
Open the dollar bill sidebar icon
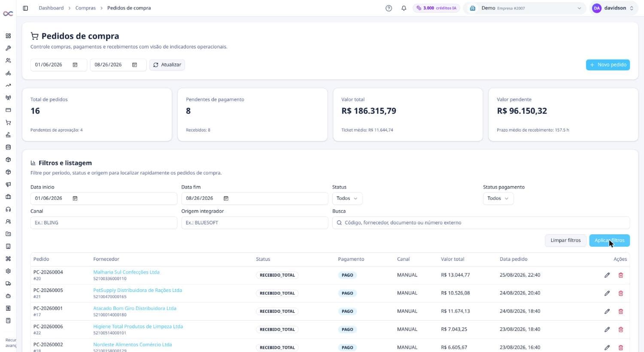[x=8, y=308]
